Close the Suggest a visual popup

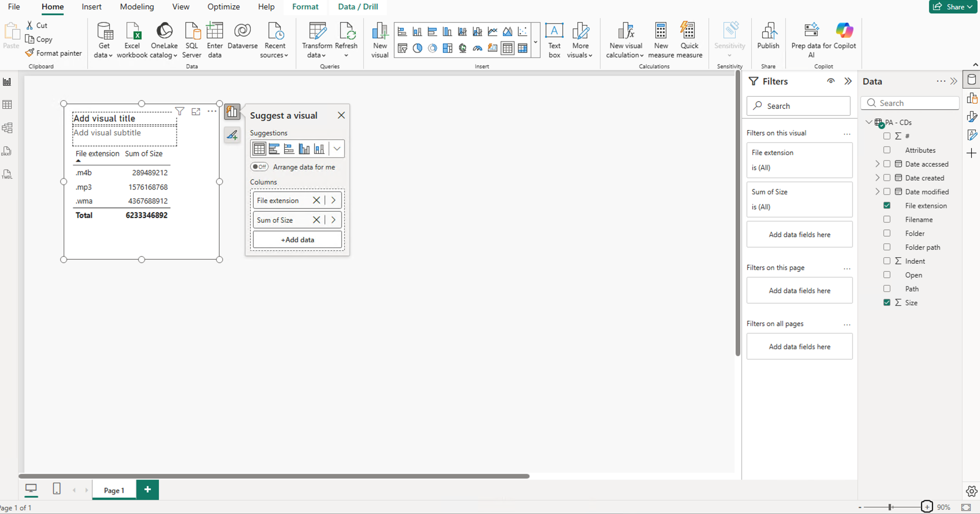click(x=341, y=115)
